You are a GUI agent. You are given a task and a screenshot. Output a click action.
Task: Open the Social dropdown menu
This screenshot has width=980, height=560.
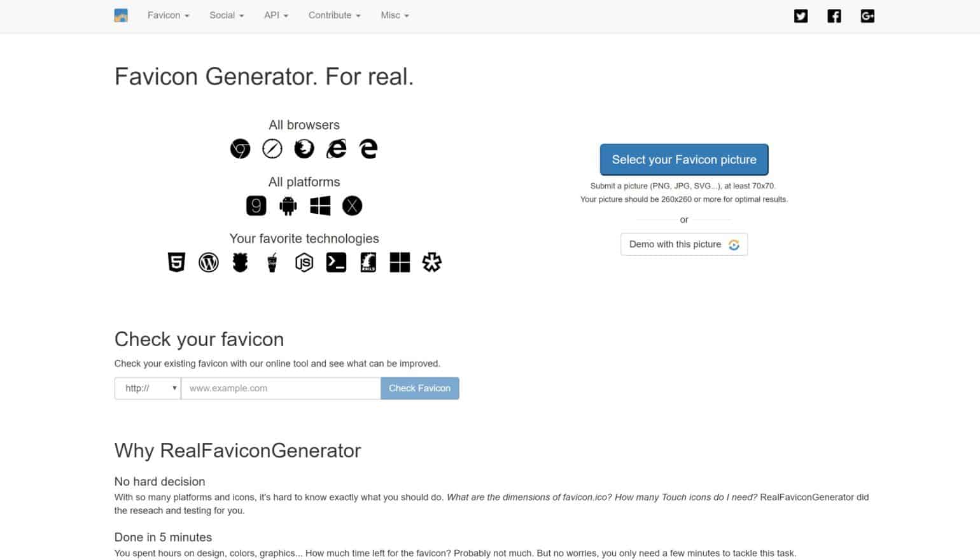[x=227, y=15]
